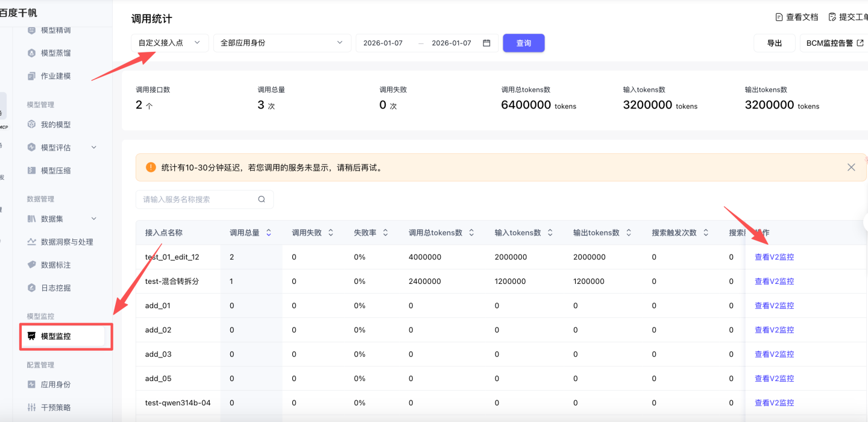Click the calendar icon in date range

click(x=487, y=43)
